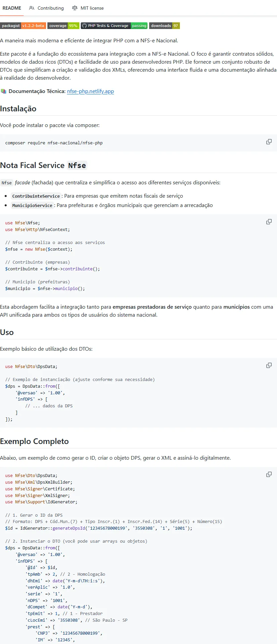277x644 pixels.
Task: Select the MIT license tab
Action: 92,8
